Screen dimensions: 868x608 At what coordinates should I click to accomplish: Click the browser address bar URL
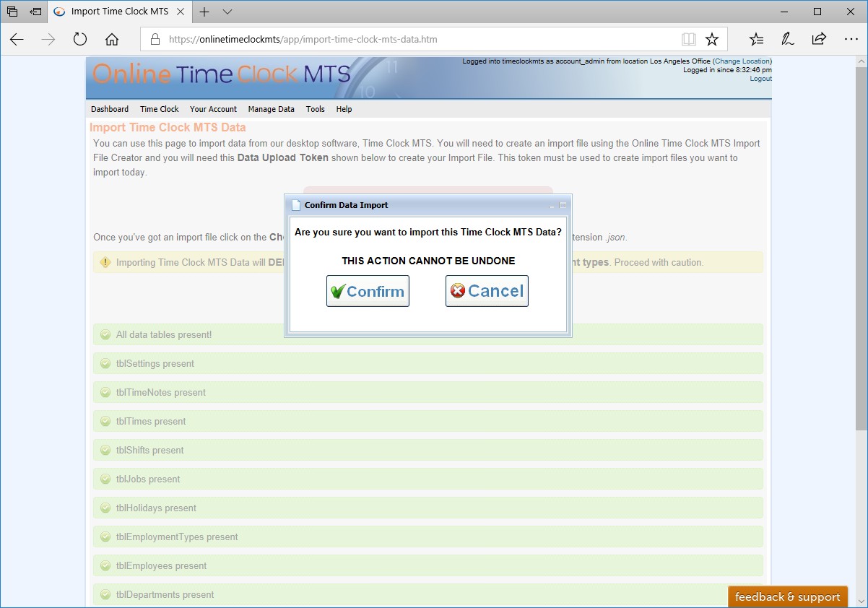(x=303, y=40)
